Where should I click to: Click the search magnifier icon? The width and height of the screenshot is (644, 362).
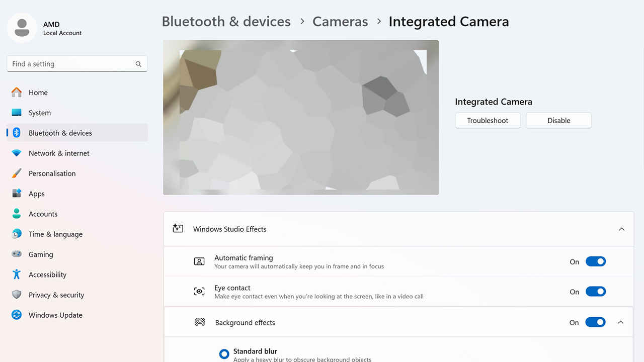pyautogui.click(x=138, y=64)
